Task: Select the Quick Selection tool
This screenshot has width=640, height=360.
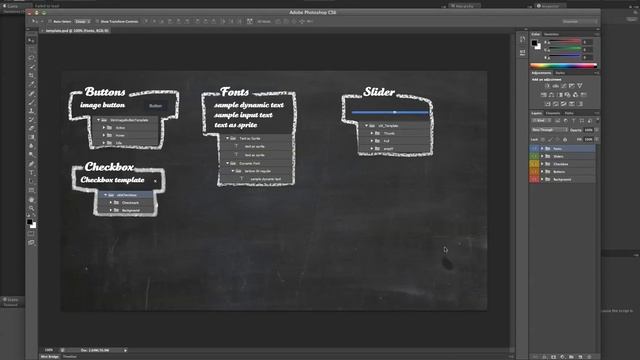Action: pyautogui.click(x=31, y=67)
